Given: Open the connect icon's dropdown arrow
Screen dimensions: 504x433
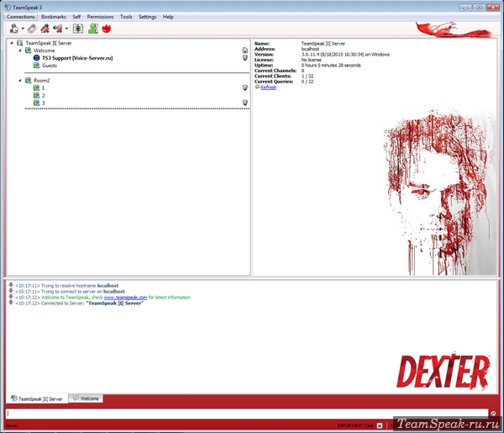Looking at the screenshot, I should click(x=23, y=29).
